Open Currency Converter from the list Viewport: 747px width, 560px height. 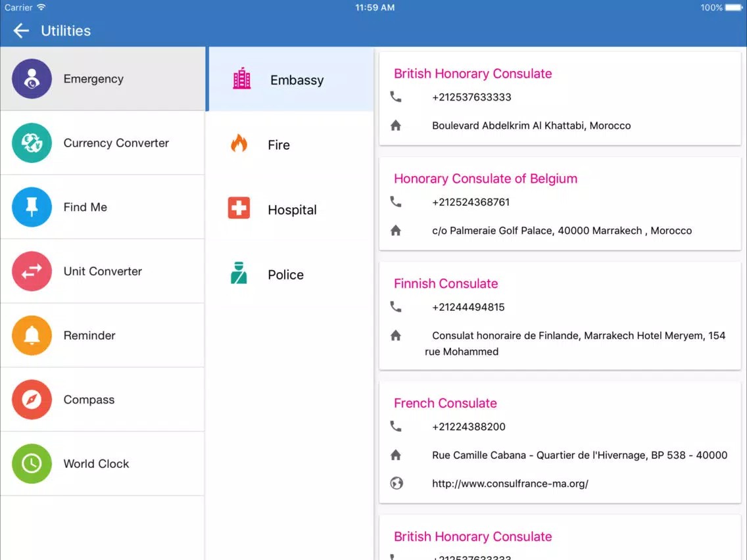point(103,143)
